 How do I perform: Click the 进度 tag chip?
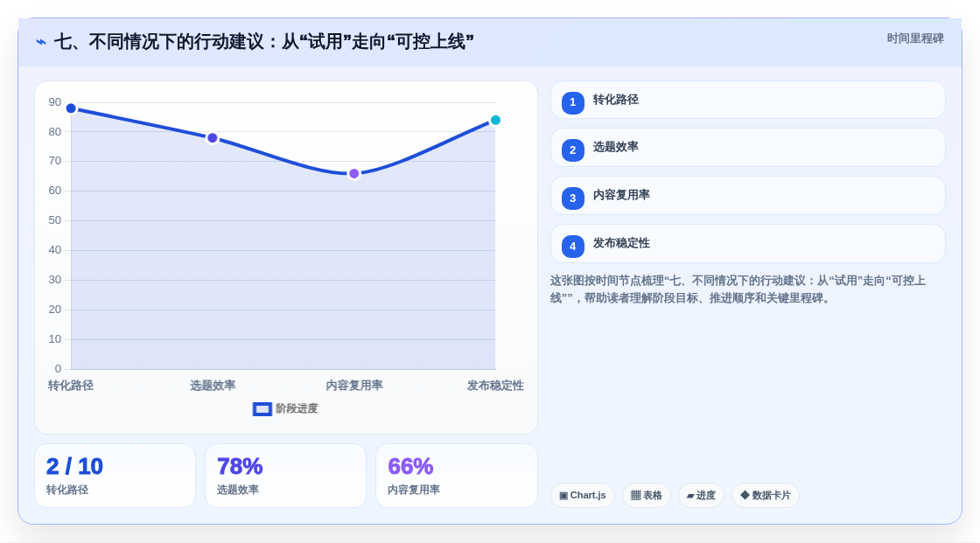(x=701, y=496)
